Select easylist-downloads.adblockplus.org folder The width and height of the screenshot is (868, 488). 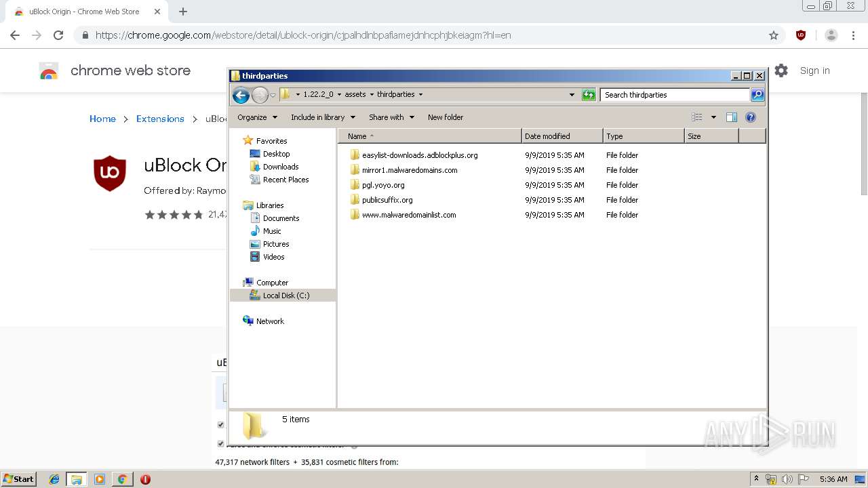coord(420,155)
